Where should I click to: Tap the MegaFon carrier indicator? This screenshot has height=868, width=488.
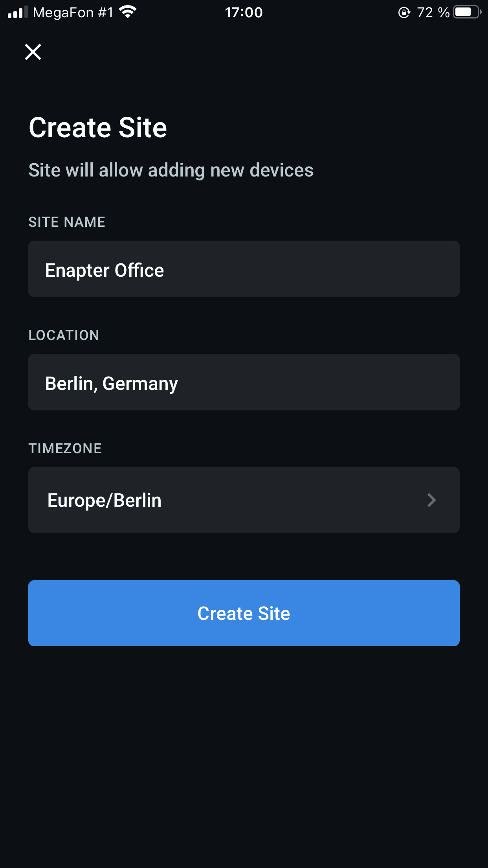coord(73,12)
